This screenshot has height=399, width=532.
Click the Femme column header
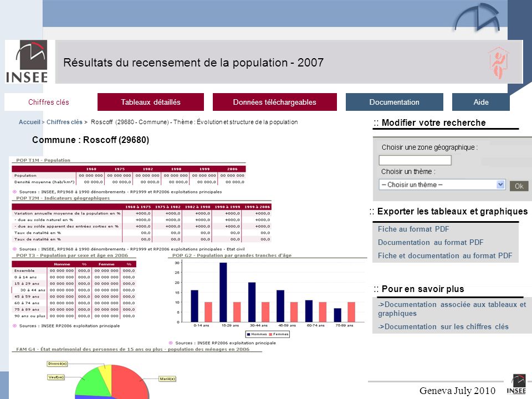(x=106, y=264)
